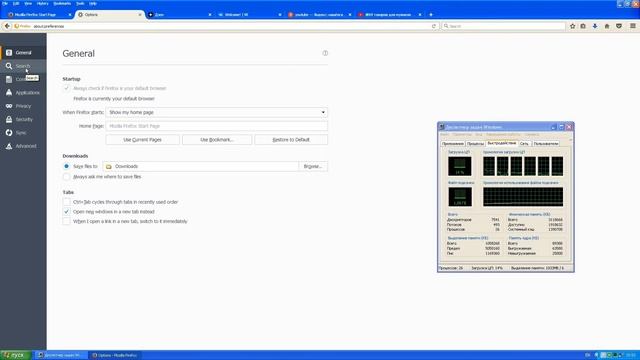Toggle Always check if Firefox is default browser
This screenshot has height=360, width=640.
pos(67,88)
